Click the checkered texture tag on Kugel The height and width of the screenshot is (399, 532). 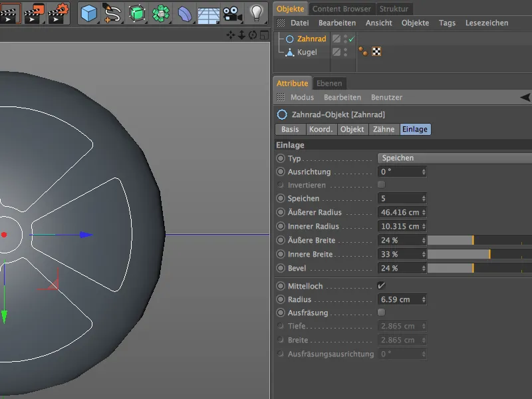(376, 52)
